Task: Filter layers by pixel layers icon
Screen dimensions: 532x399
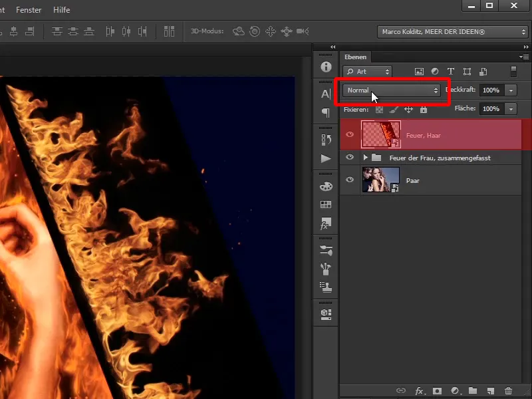Action: click(419, 72)
